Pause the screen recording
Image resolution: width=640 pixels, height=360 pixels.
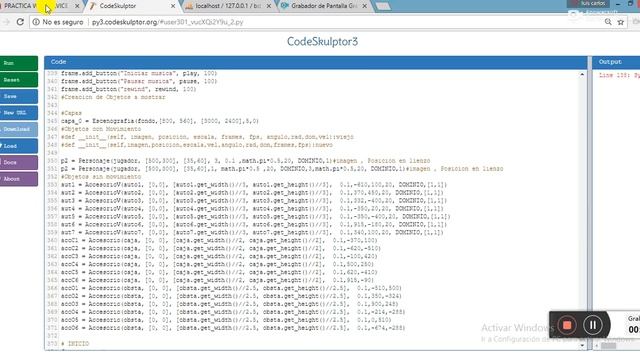coord(593,325)
